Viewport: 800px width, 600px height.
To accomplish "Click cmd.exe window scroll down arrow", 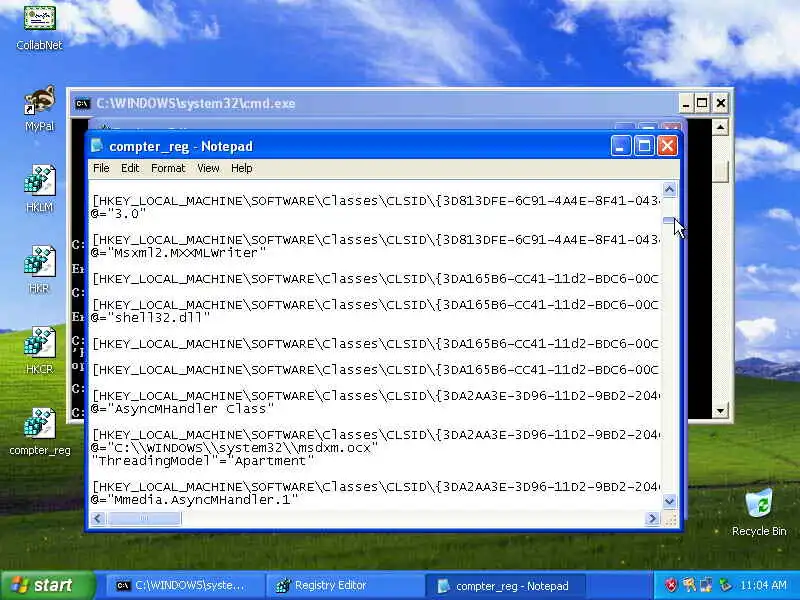I will [720, 410].
